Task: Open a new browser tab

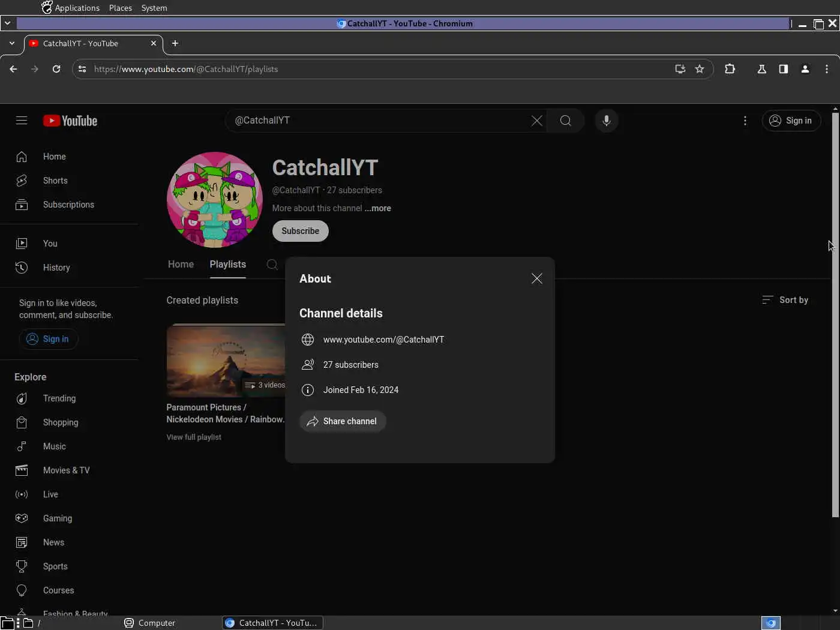Action: [x=175, y=43]
